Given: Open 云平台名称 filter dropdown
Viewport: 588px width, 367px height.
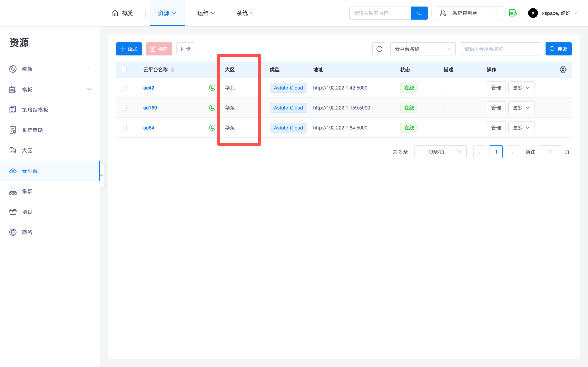Looking at the screenshot, I should click(x=423, y=49).
